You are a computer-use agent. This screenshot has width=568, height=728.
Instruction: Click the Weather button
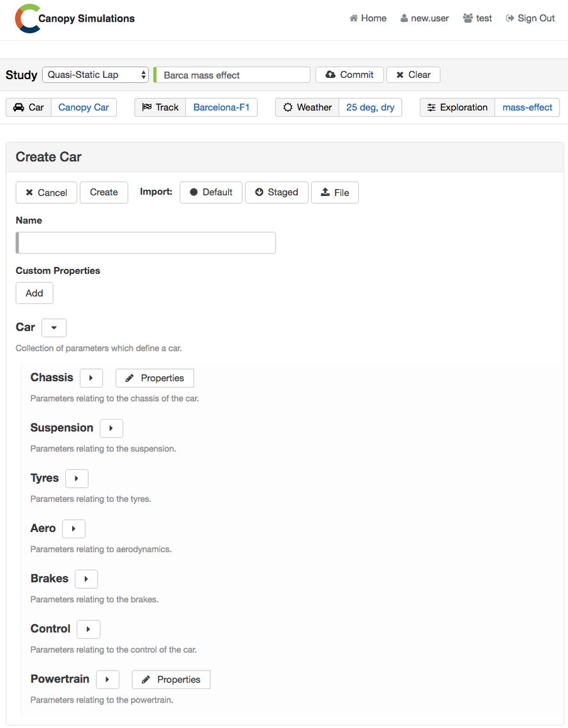pyautogui.click(x=307, y=107)
